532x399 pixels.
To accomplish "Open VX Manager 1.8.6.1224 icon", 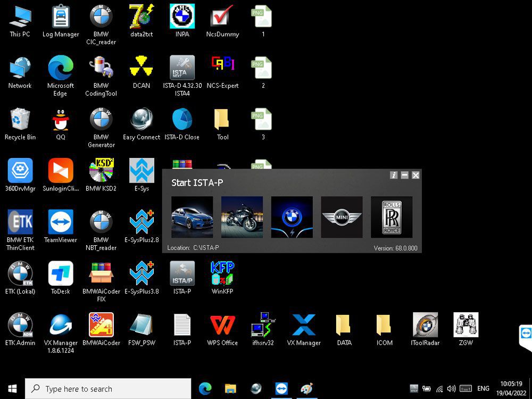I will tap(61, 333).
